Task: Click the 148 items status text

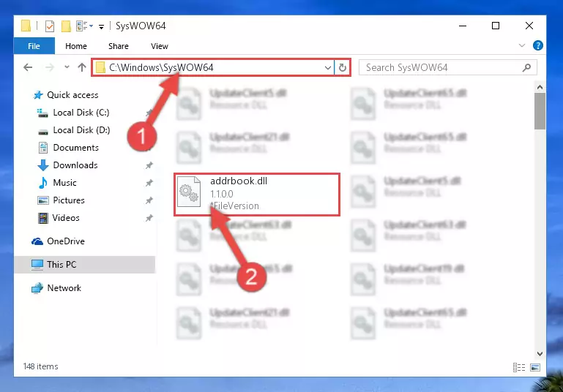Action: [40, 366]
